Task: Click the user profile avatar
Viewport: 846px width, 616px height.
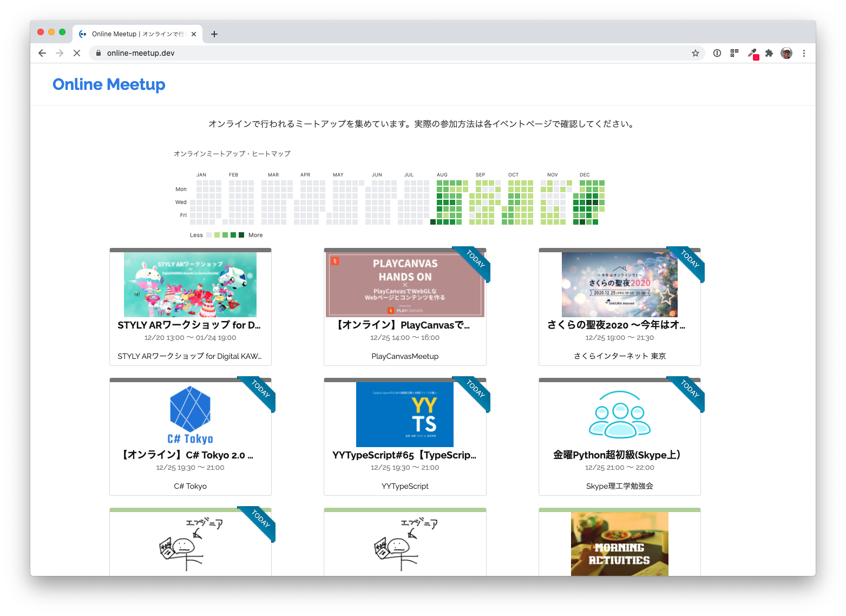Action: click(x=786, y=53)
